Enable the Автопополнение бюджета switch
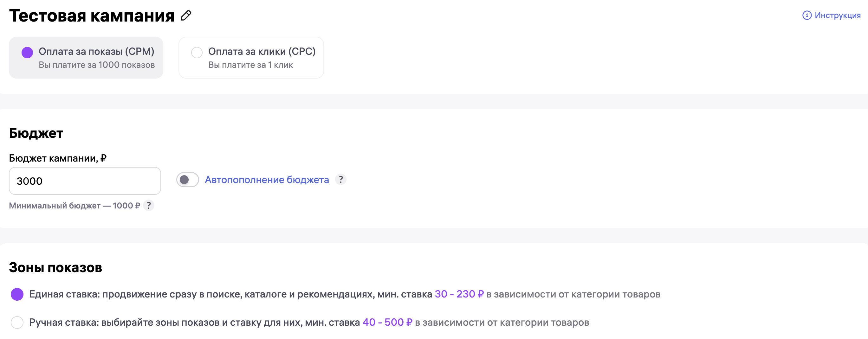Viewport: 868px width, 339px height. [x=188, y=179]
